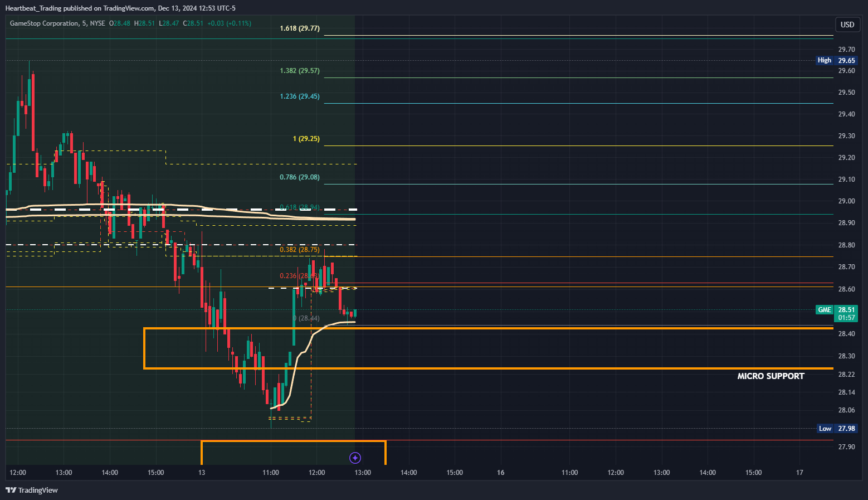
Task: Click 29.10 on the price axis
Action: click(846, 179)
